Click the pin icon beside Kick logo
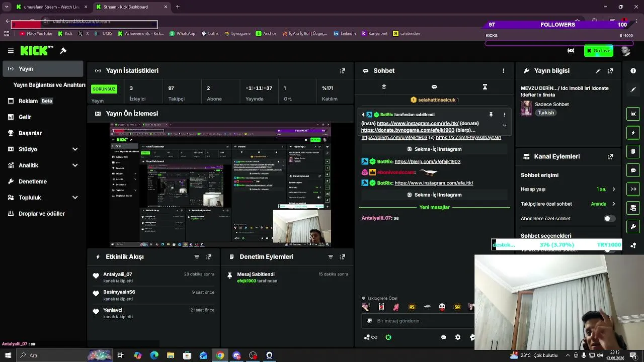This screenshot has height=362, width=644. pos(63,51)
